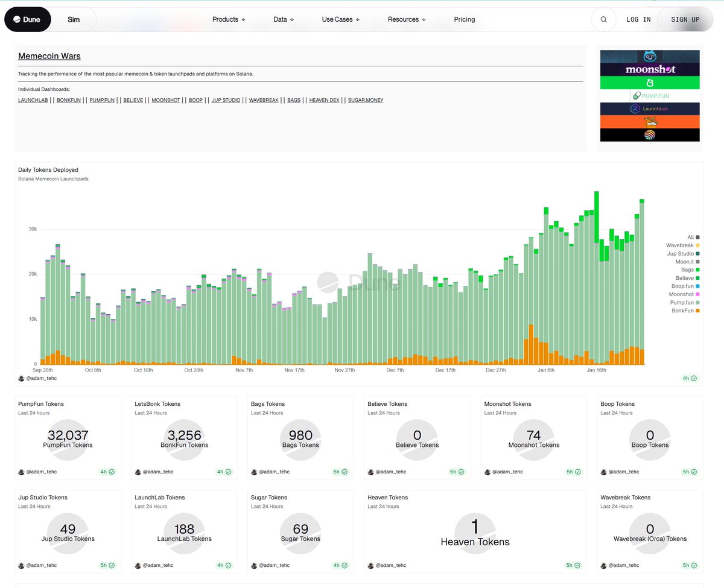The image size is (724, 588).
Task: Expand the Data dropdown menu
Action: [284, 19]
